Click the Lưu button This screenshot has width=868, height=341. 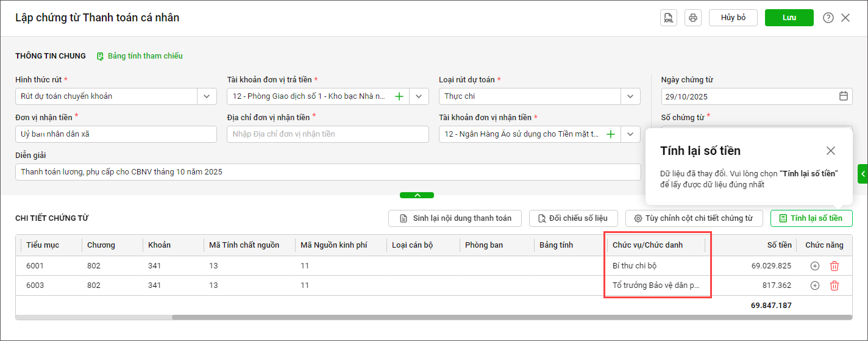(x=789, y=18)
